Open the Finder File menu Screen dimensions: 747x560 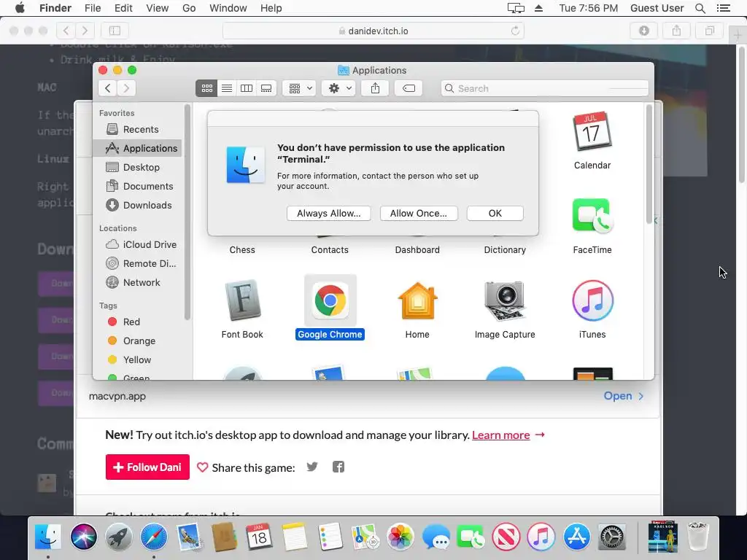pos(93,8)
